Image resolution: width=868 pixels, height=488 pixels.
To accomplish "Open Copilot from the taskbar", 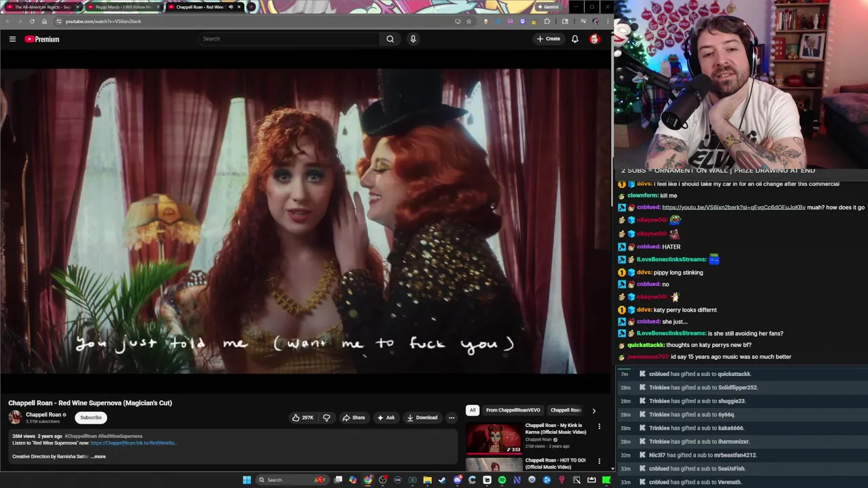I will [353, 480].
